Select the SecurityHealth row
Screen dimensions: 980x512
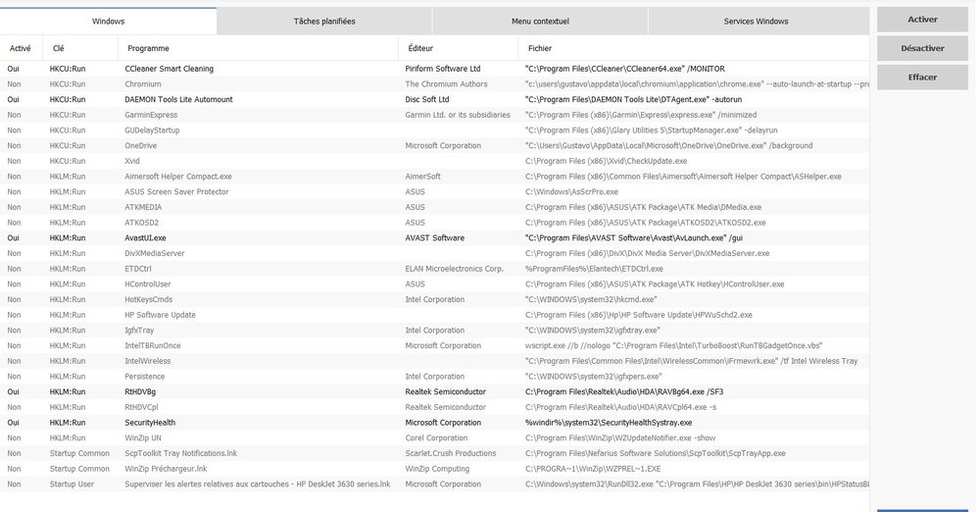pos(150,422)
